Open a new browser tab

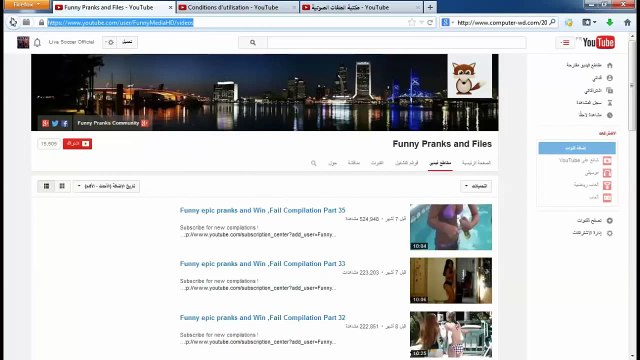[430, 7]
